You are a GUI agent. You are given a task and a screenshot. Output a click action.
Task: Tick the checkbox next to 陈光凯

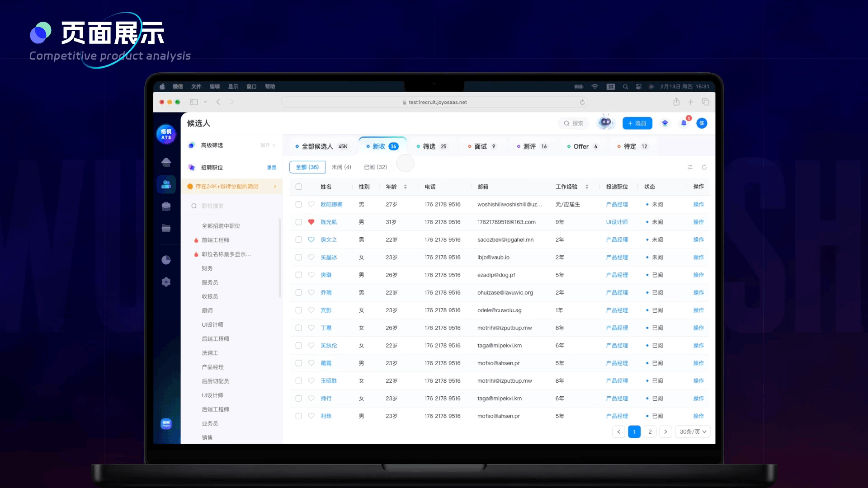click(298, 222)
